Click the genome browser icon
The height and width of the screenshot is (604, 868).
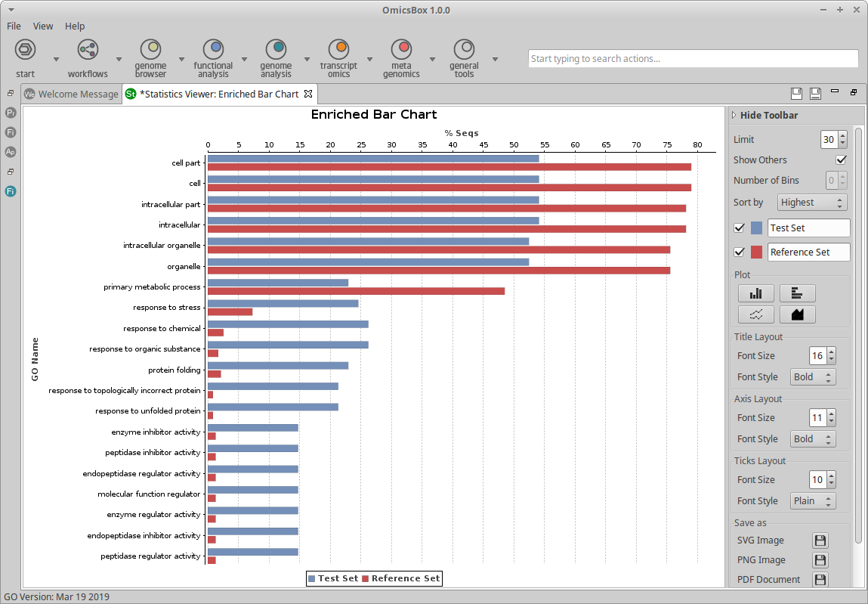150,50
